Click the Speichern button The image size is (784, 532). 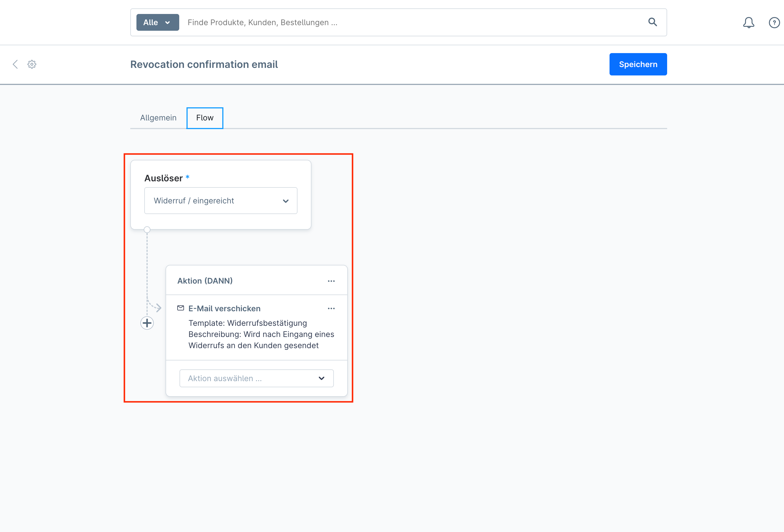(637, 64)
